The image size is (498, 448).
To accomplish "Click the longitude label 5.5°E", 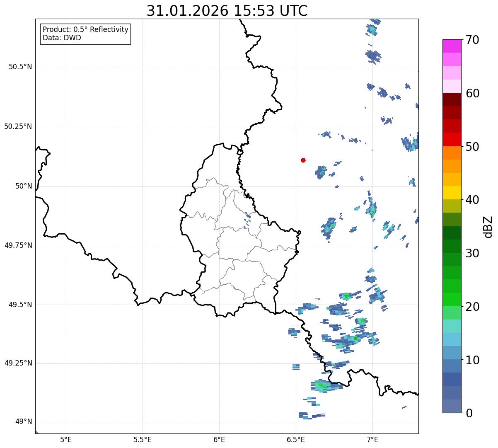I will pyautogui.click(x=143, y=439).
